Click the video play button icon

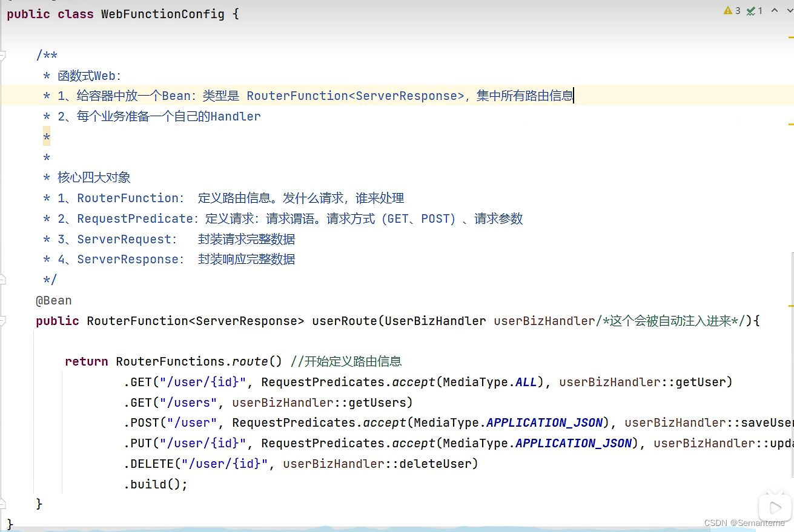775,507
